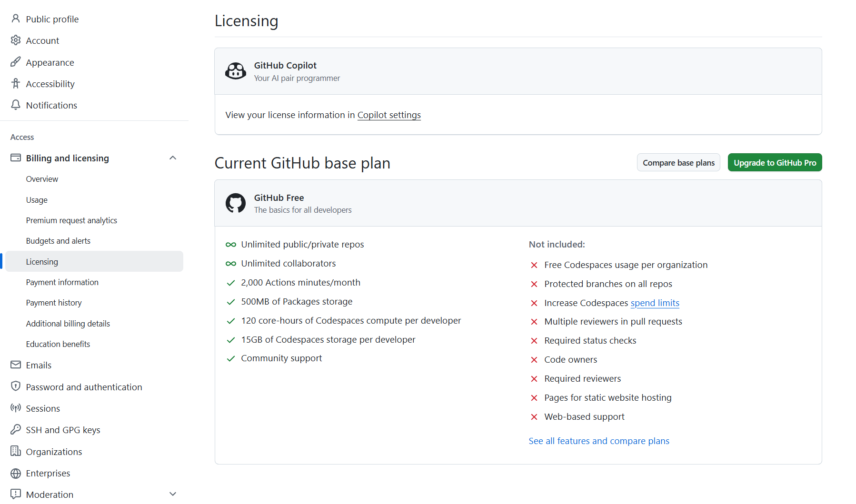Click Upgrade to GitHub Pro

pos(775,162)
